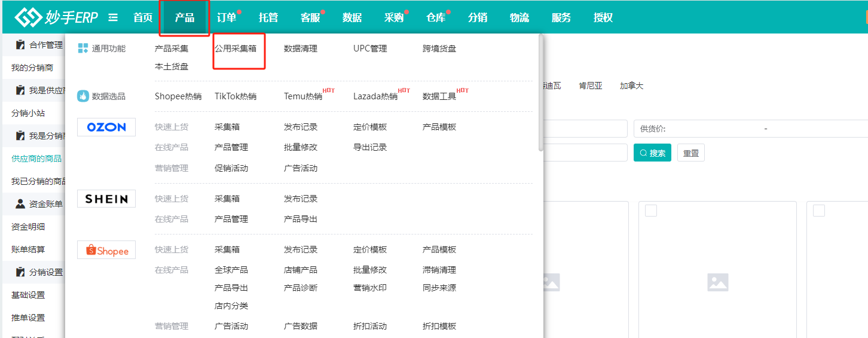Open 资金明细 in sidebar

pyautogui.click(x=28, y=227)
